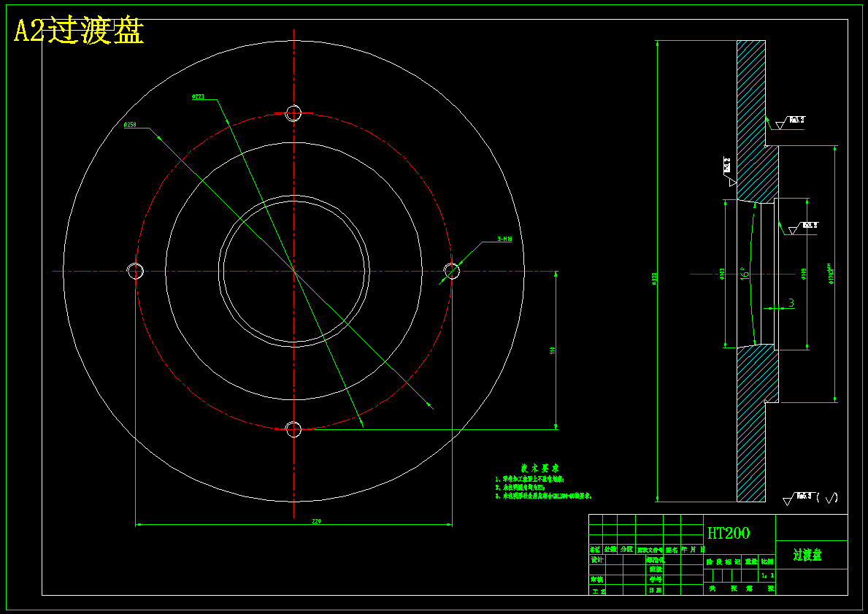
Task: Select the "技术要求" heading
Action: pos(539,469)
